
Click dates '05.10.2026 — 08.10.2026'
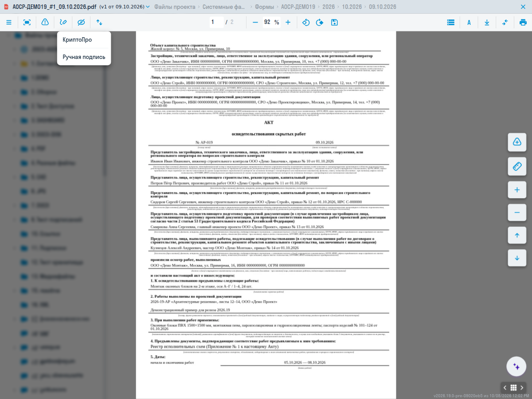tap(305, 362)
